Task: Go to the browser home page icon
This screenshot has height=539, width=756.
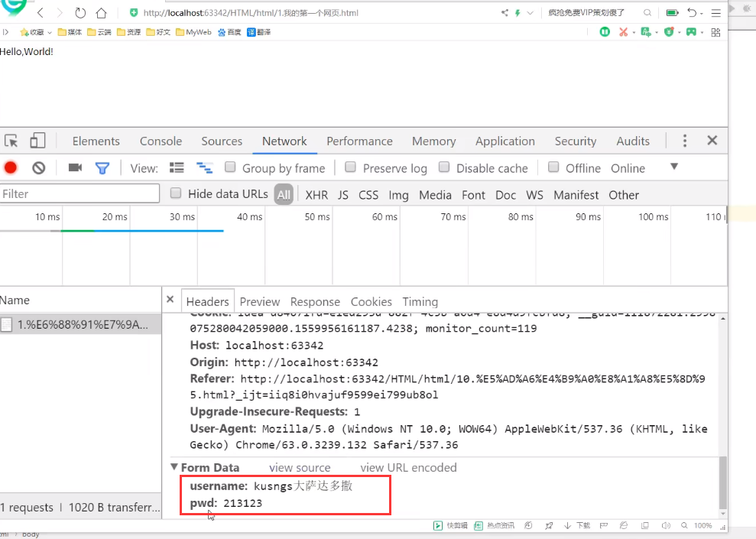Action: pos(101,13)
